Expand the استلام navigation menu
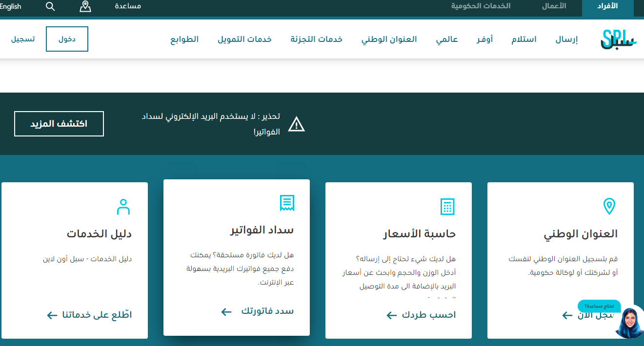Image resolution: width=644 pixels, height=346 pixels. (523, 39)
